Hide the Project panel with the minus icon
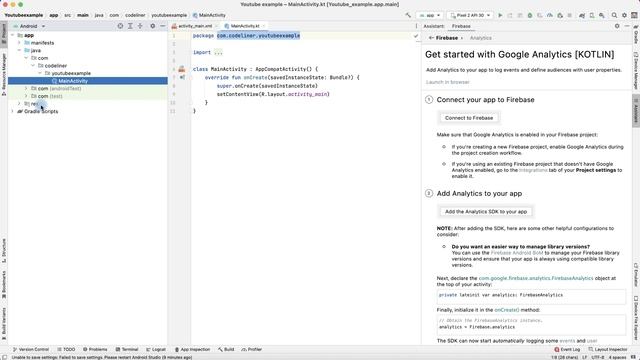Screen dimensions: 640x360 (162, 26)
